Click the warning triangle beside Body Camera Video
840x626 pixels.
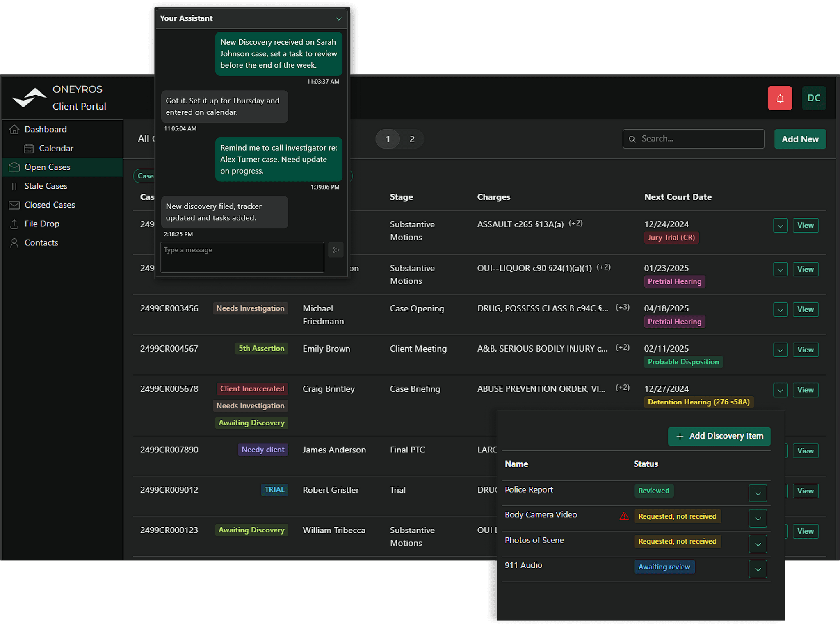pyautogui.click(x=624, y=516)
